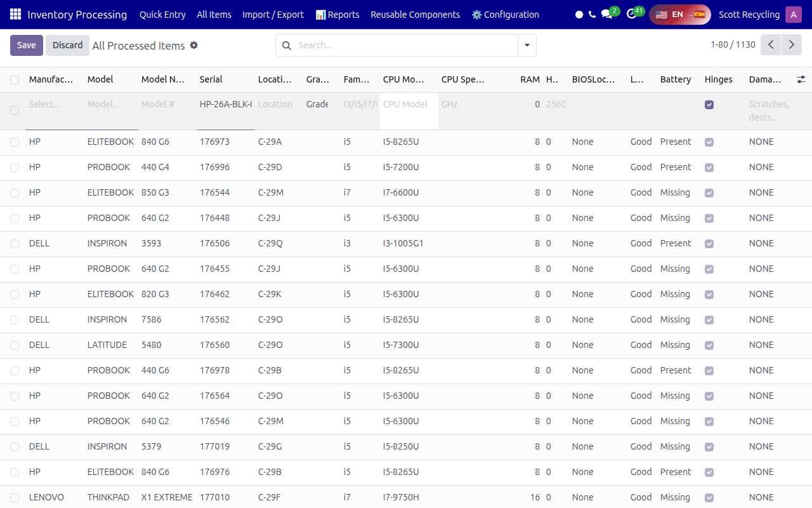
Task: Tick row checkbox for LENOVO THINKPAD row
Action: tap(15, 498)
